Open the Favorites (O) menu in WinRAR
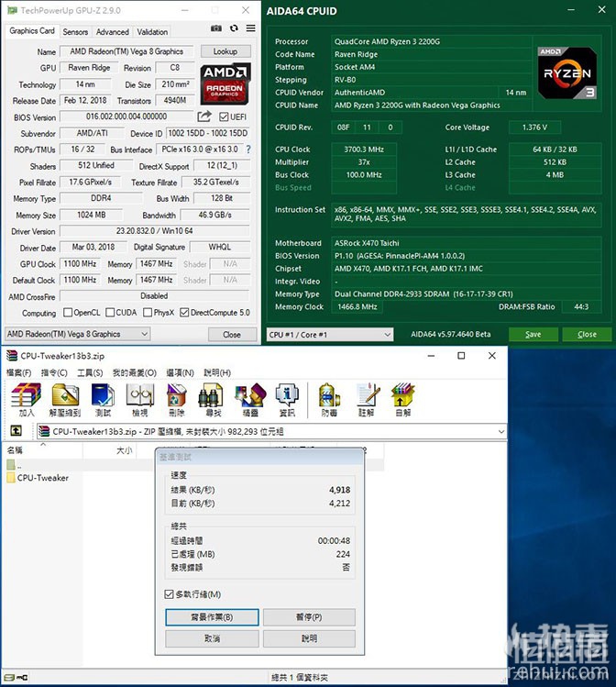616x687 pixels. tap(135, 373)
